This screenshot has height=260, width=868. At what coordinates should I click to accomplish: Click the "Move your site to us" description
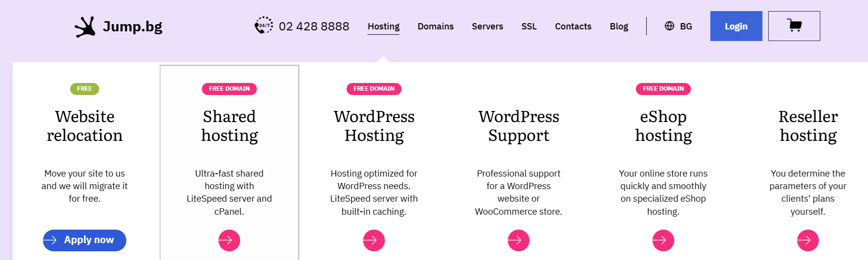tap(84, 186)
